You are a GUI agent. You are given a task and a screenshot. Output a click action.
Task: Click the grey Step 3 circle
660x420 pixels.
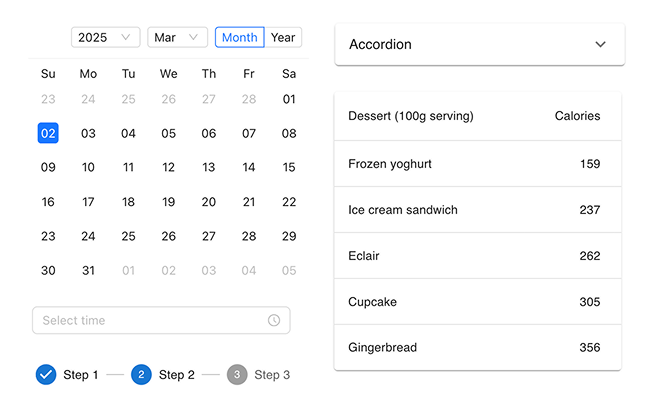[237, 375]
